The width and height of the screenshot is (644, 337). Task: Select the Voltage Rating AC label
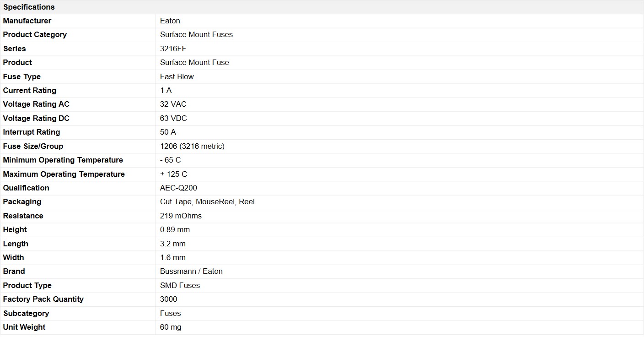coord(36,104)
